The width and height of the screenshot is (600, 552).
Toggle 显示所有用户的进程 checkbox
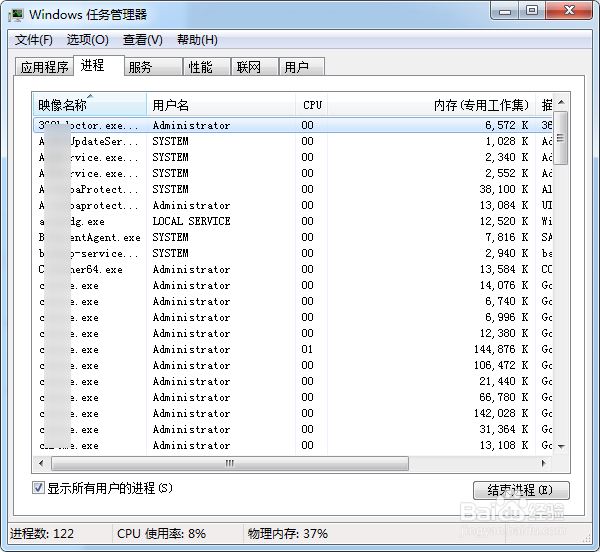coord(38,488)
